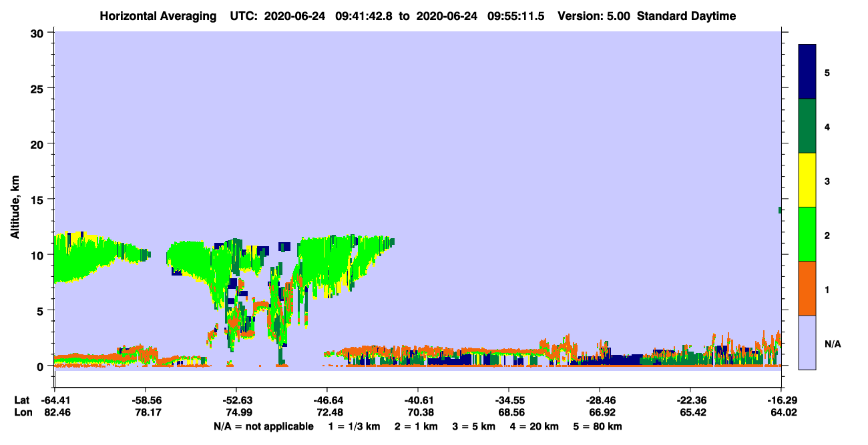Click the altitude tick label 20
This screenshot has width=868, height=445.
pyautogui.click(x=38, y=144)
